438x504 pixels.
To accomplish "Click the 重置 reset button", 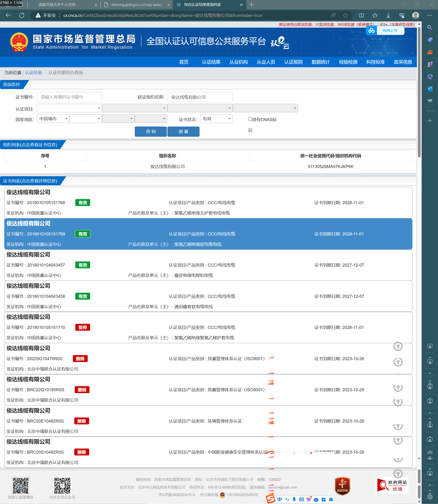I will pyautogui.click(x=183, y=131).
